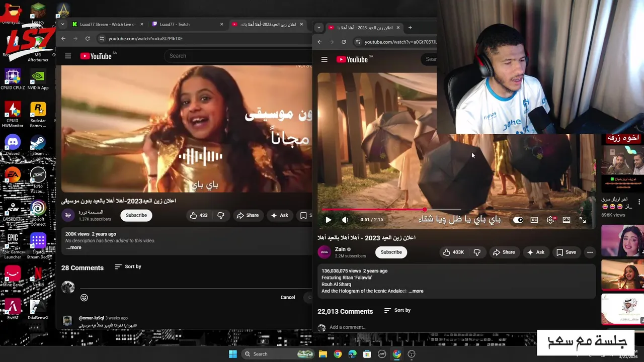Viewport: 644px width, 362px height.
Task: Open Windows Start menu
Action: [233, 354]
